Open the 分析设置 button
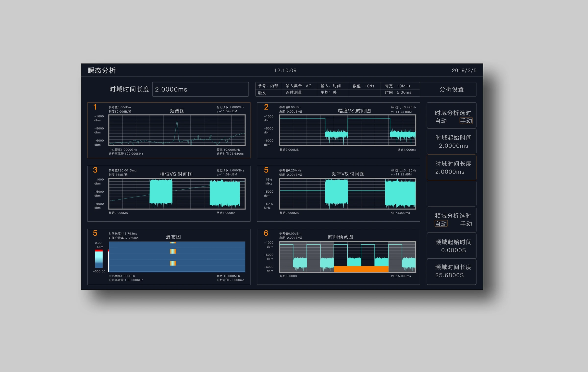The image size is (588, 372). click(452, 89)
